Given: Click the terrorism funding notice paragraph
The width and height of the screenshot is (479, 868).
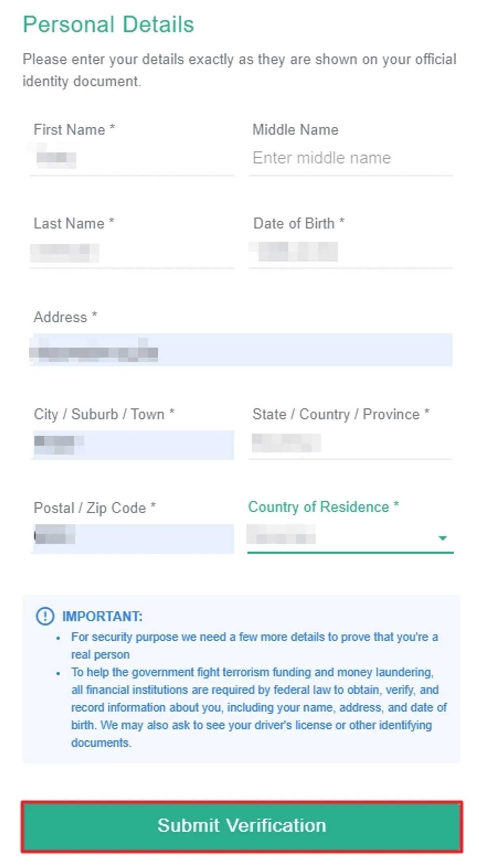Looking at the screenshot, I should click(x=259, y=707).
